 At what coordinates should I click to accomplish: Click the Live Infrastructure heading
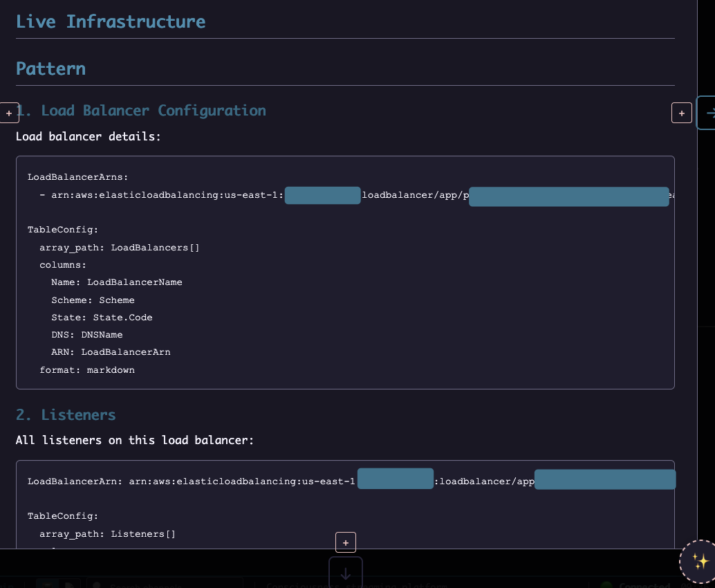(x=111, y=21)
